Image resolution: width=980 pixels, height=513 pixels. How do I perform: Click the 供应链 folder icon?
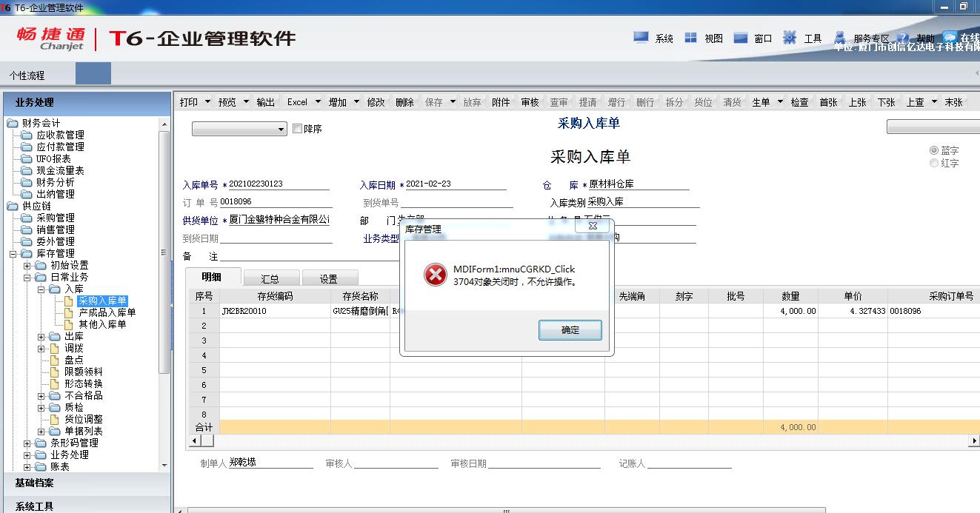(13, 206)
